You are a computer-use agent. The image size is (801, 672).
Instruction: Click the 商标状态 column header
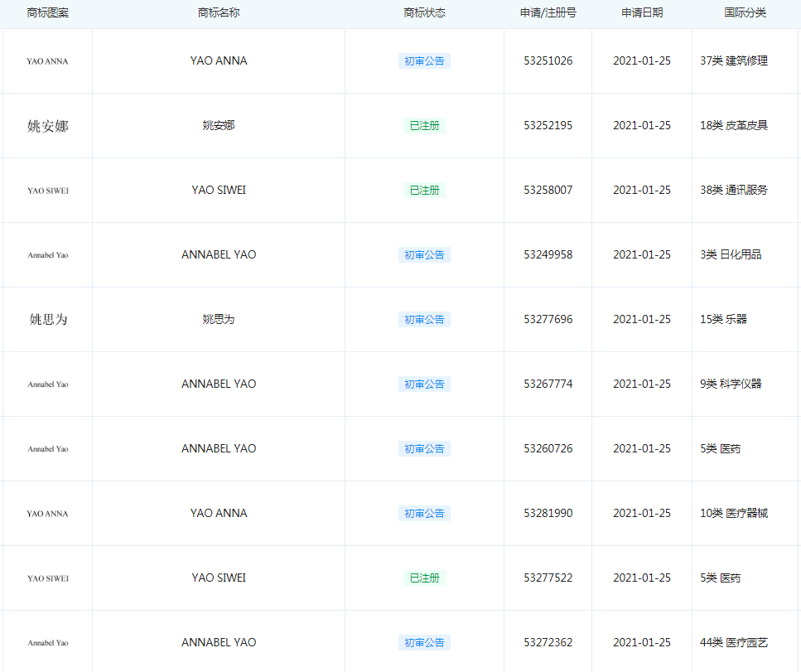(x=424, y=12)
